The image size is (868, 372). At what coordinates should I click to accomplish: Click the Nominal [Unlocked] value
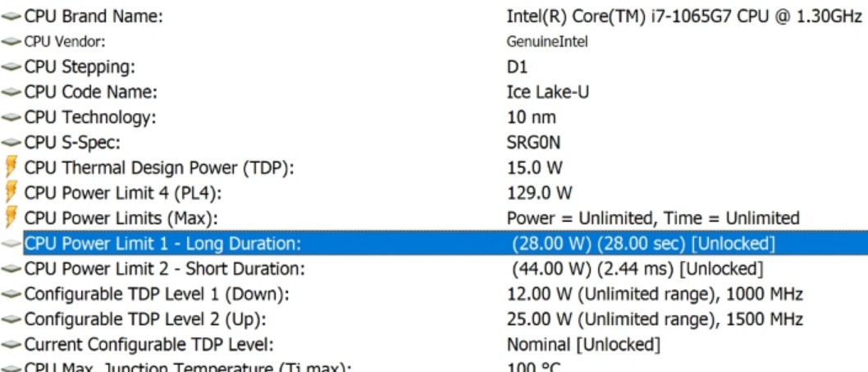coord(583,345)
